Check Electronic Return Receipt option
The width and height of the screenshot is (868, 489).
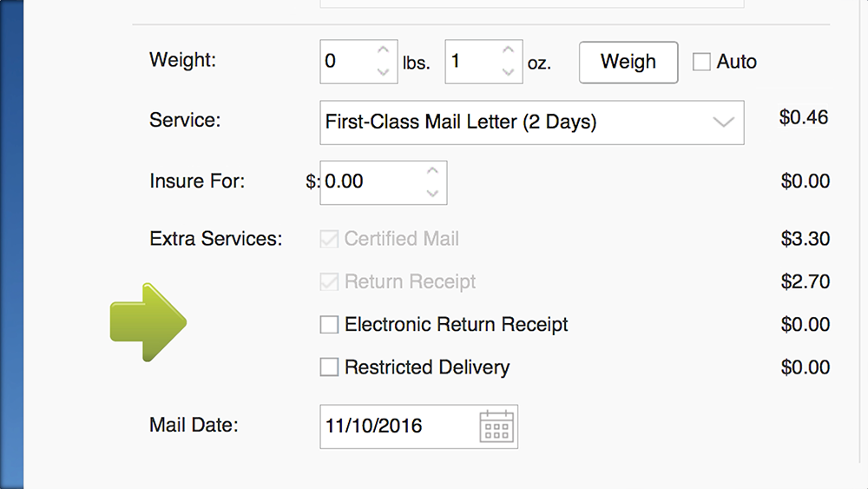pos(329,325)
